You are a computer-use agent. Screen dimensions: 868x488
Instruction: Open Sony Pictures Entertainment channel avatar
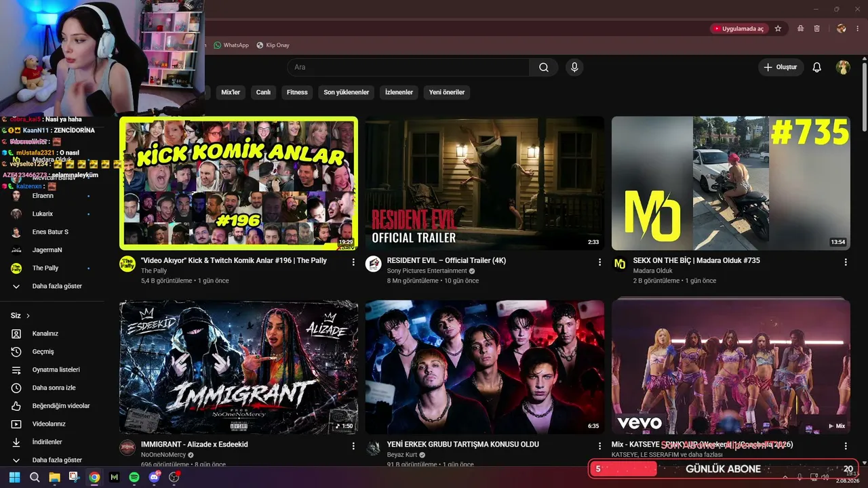374,264
